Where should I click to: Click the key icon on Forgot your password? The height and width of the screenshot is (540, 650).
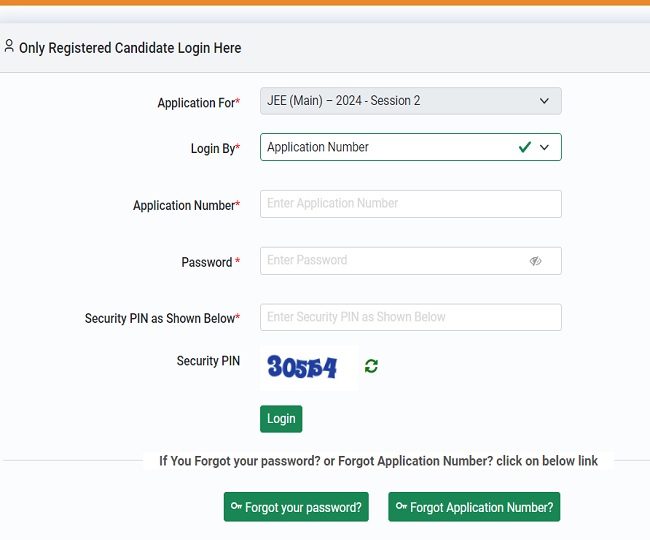click(x=236, y=507)
